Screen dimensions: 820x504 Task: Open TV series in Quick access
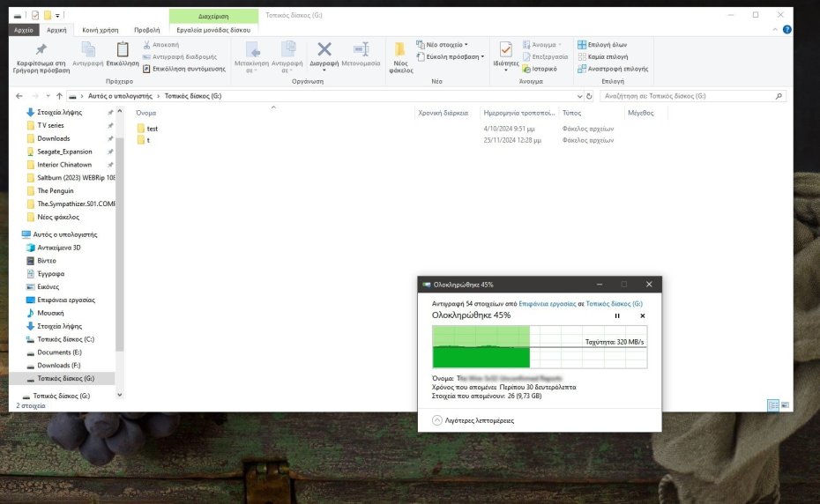coord(50,125)
